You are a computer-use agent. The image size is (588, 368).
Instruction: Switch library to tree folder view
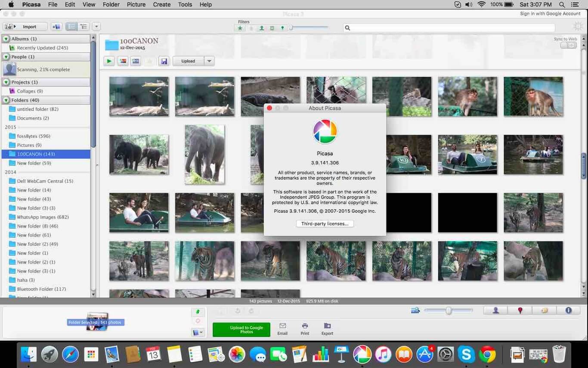(84, 27)
